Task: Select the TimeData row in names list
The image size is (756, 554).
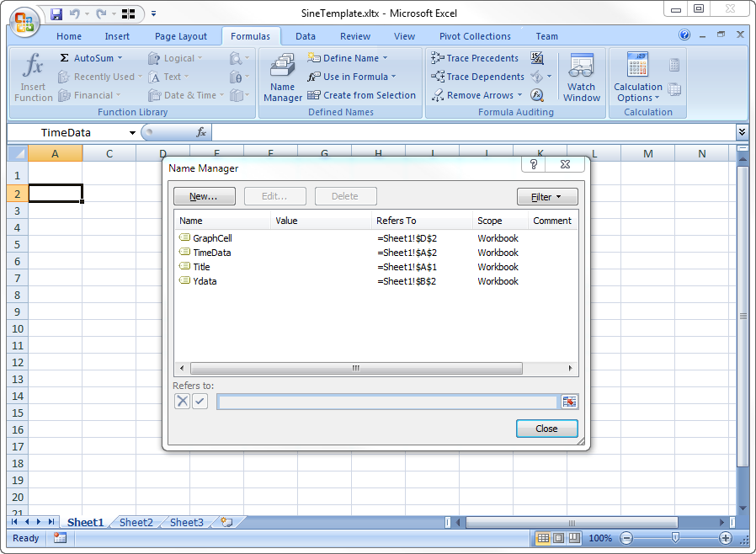Action: click(212, 253)
